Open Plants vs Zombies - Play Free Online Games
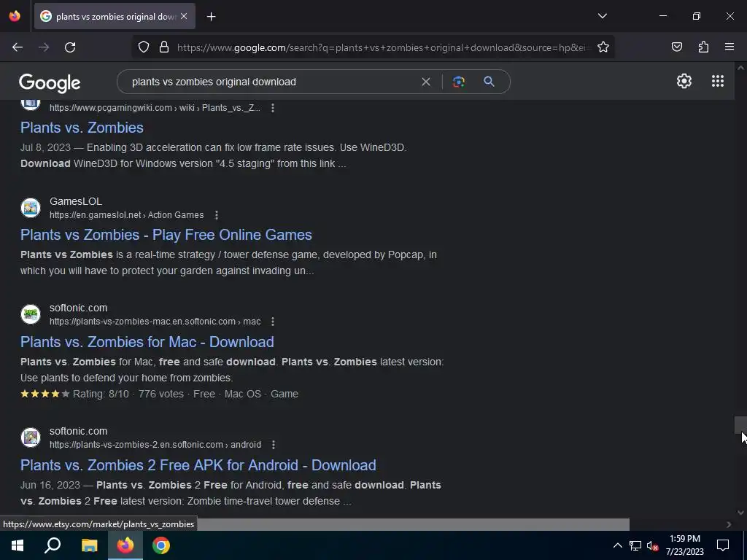The image size is (747, 560). [166, 235]
